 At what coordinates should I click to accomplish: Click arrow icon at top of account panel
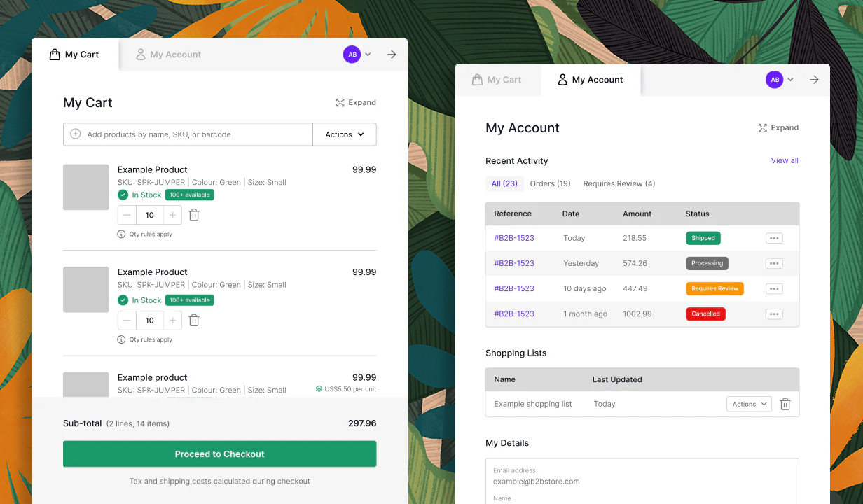point(814,80)
